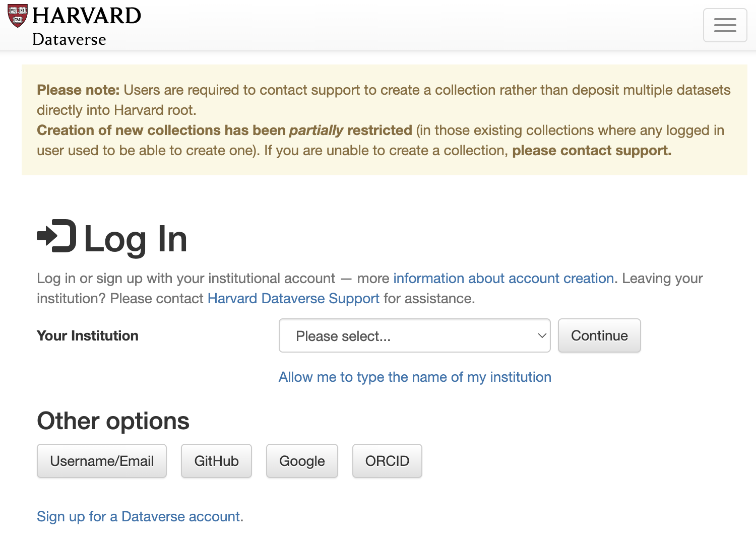Click the Dataverse text in the header

69,39
